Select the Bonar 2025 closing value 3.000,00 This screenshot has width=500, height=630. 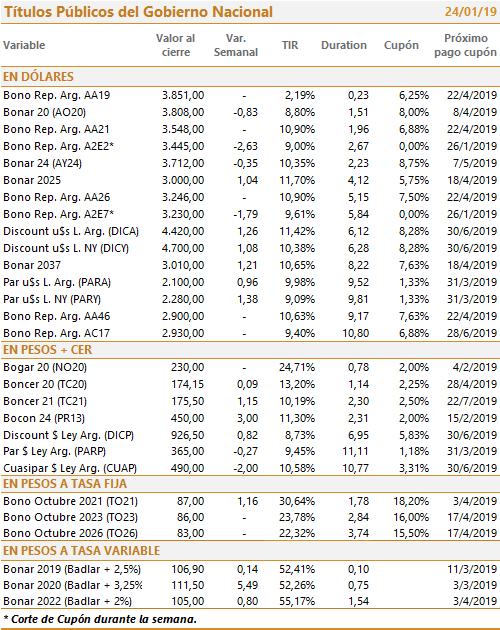pyautogui.click(x=183, y=180)
